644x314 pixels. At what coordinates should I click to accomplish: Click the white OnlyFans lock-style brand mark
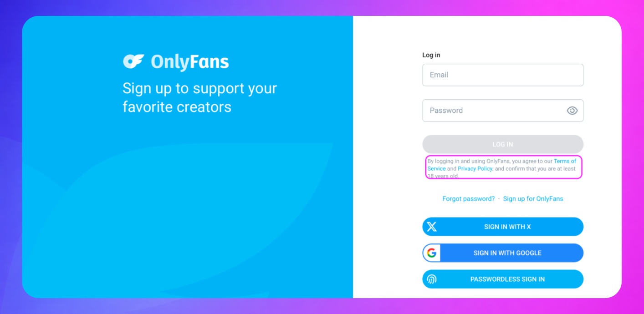pyautogui.click(x=132, y=61)
